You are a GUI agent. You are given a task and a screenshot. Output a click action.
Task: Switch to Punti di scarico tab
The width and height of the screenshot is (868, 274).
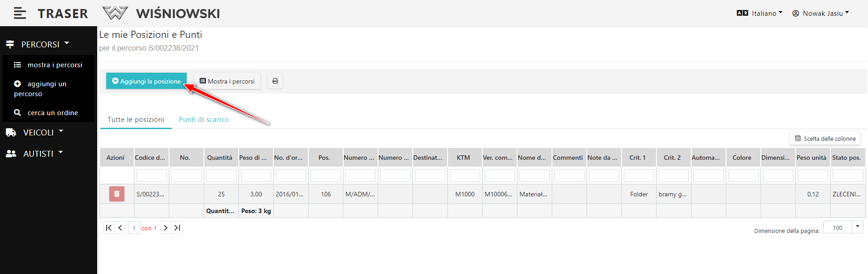pyautogui.click(x=204, y=120)
